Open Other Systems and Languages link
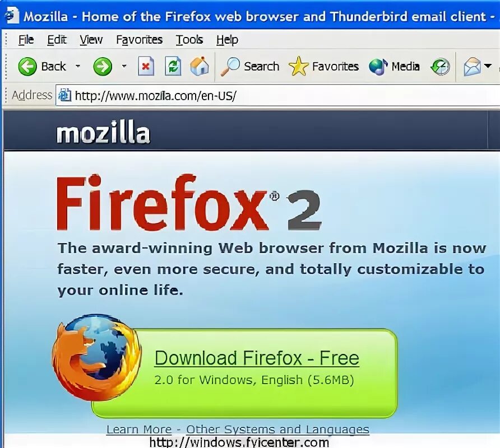The height and width of the screenshot is (448, 500). tap(277, 429)
